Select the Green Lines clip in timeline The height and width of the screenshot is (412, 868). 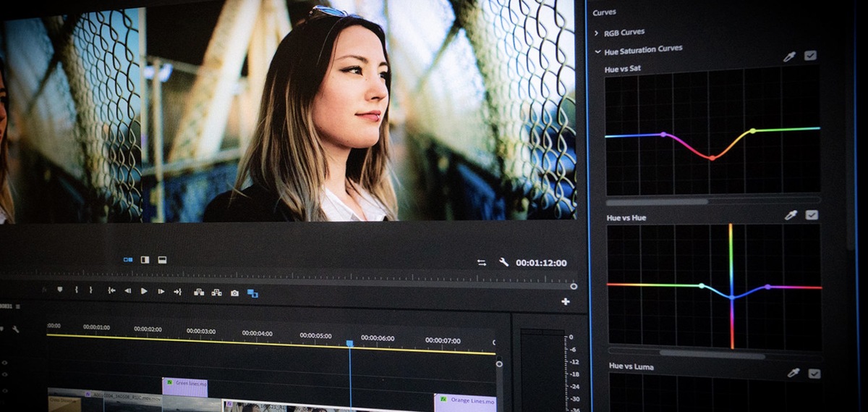[x=184, y=387]
